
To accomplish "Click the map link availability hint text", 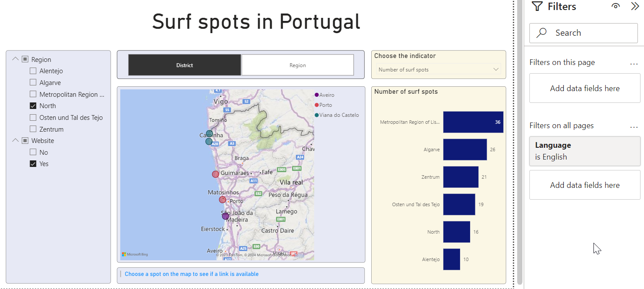I will (x=192, y=274).
